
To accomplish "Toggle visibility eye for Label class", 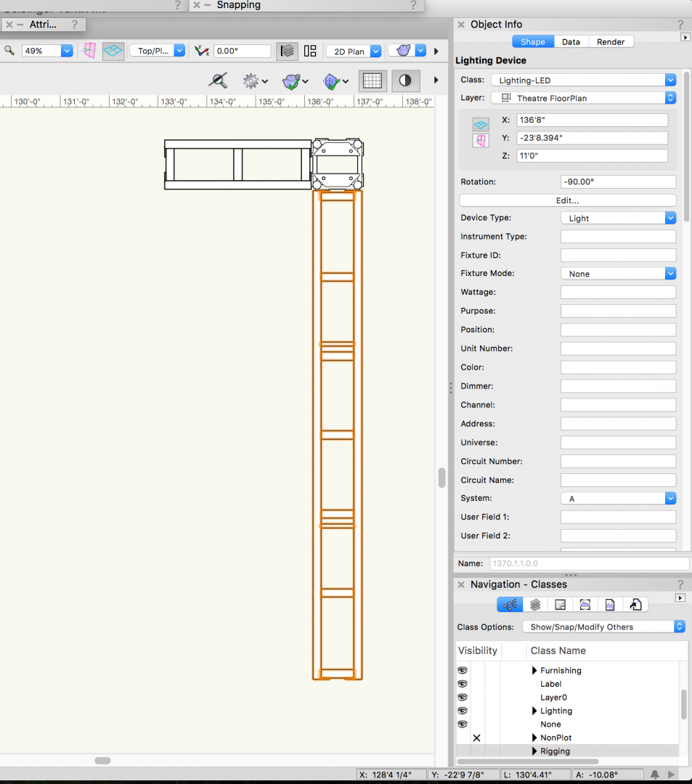I will tap(463, 684).
